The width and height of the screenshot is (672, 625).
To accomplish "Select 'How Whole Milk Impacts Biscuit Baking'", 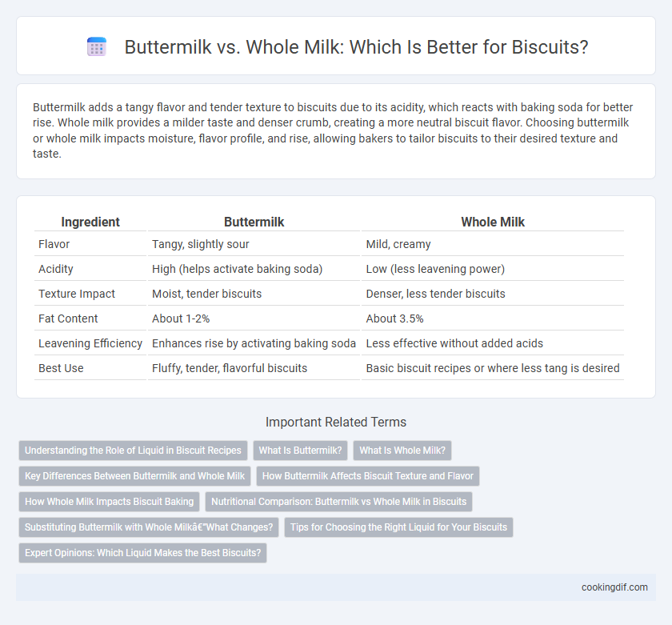I will click(110, 502).
